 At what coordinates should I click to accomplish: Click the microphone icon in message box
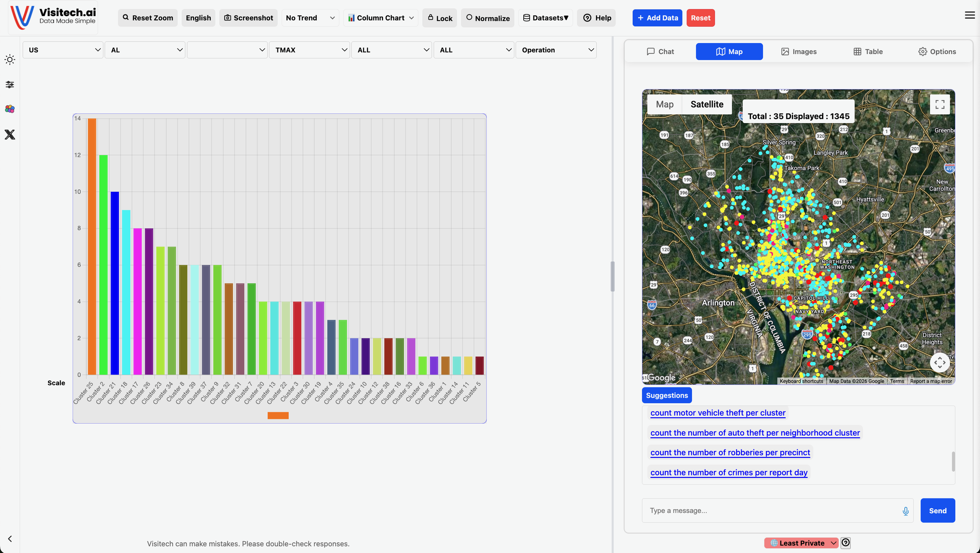pos(906,511)
